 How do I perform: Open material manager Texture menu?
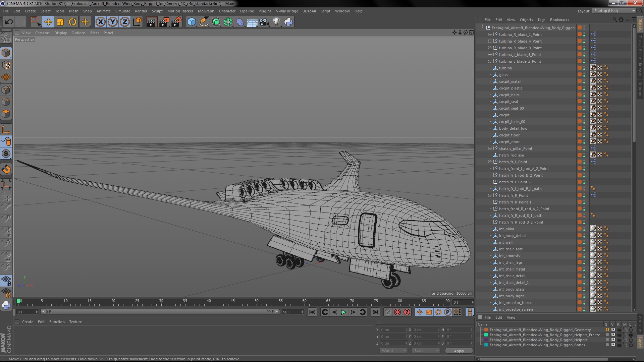[x=75, y=322]
